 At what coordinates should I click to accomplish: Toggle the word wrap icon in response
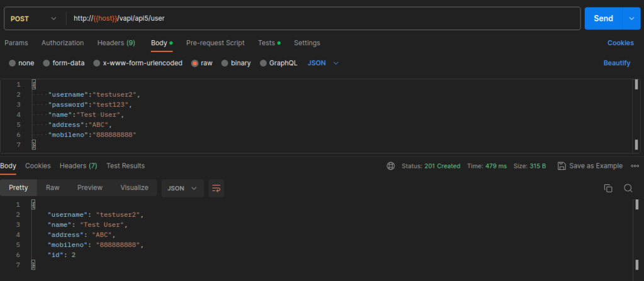pos(216,188)
